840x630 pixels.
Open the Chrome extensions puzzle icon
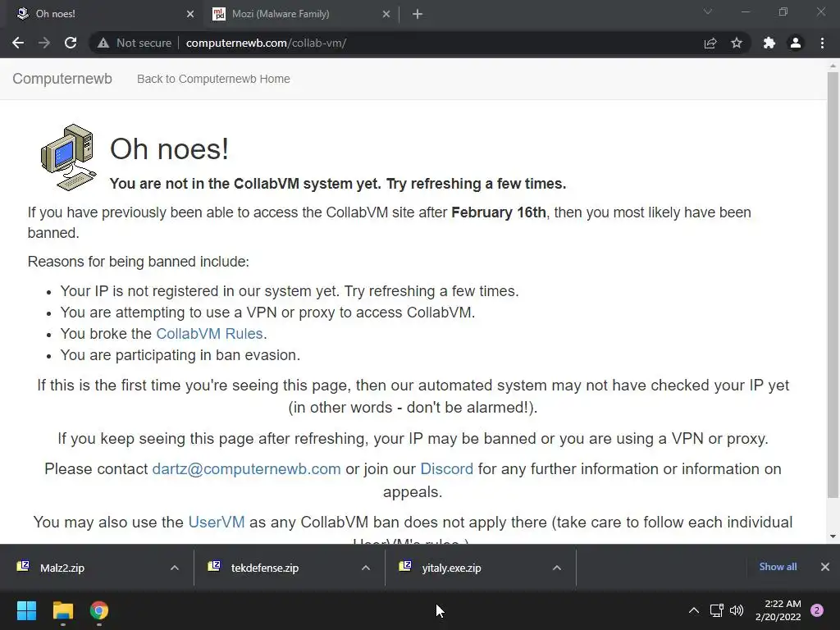769,43
